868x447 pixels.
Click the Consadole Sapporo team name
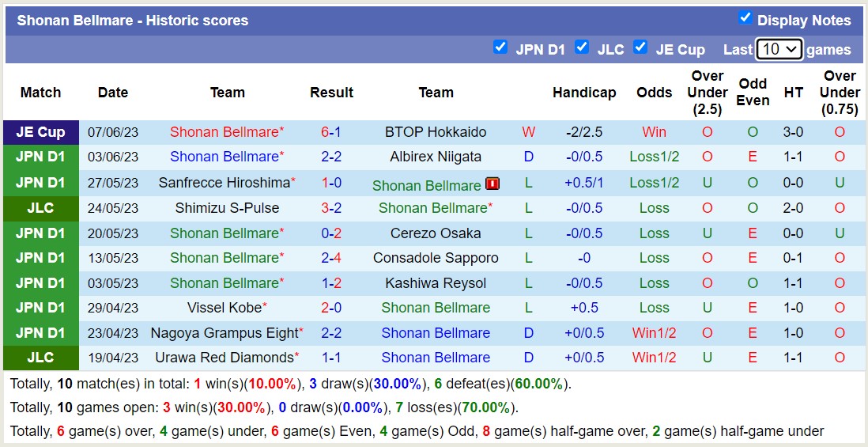pyautogui.click(x=436, y=258)
